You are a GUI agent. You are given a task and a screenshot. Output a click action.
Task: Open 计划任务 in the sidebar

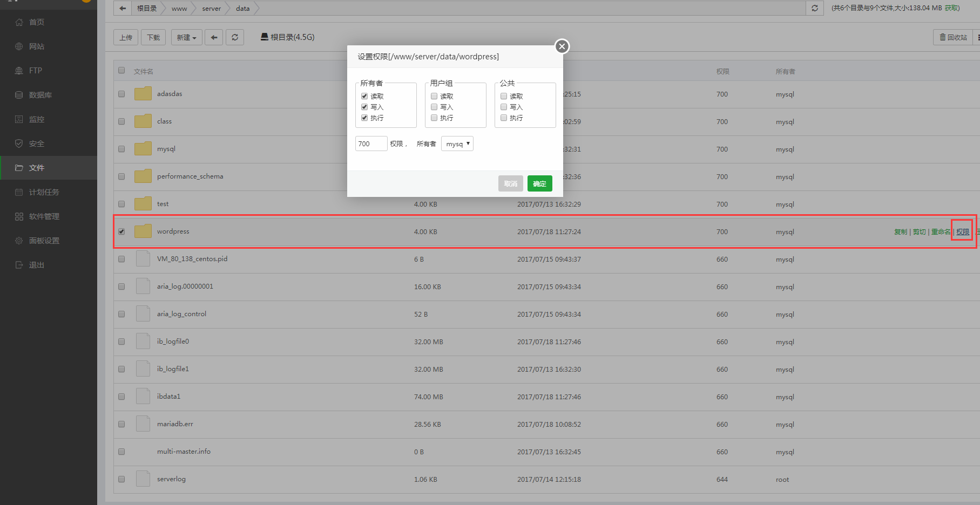[x=49, y=192]
